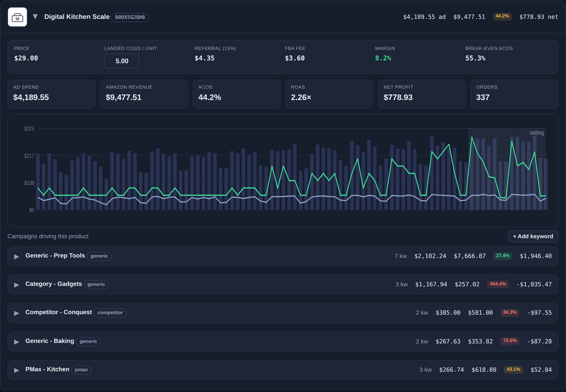Click the generic tag on Generic - Baking

(x=88, y=341)
